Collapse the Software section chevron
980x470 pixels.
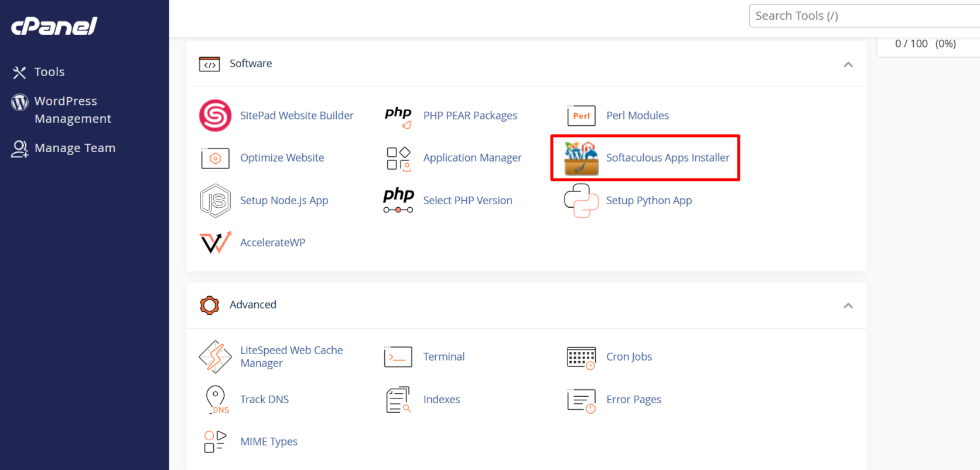click(848, 64)
